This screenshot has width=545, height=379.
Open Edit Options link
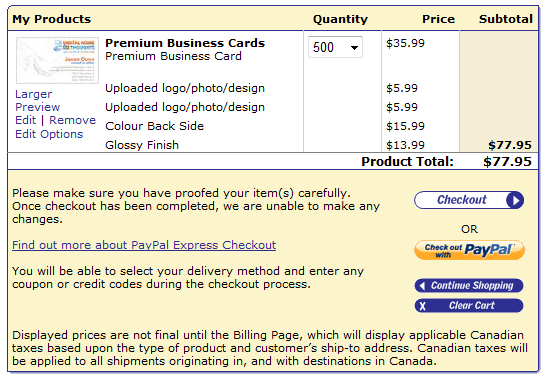tap(49, 134)
